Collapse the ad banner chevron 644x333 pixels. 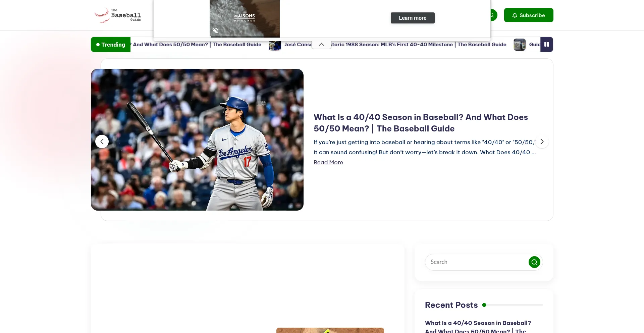(321, 44)
